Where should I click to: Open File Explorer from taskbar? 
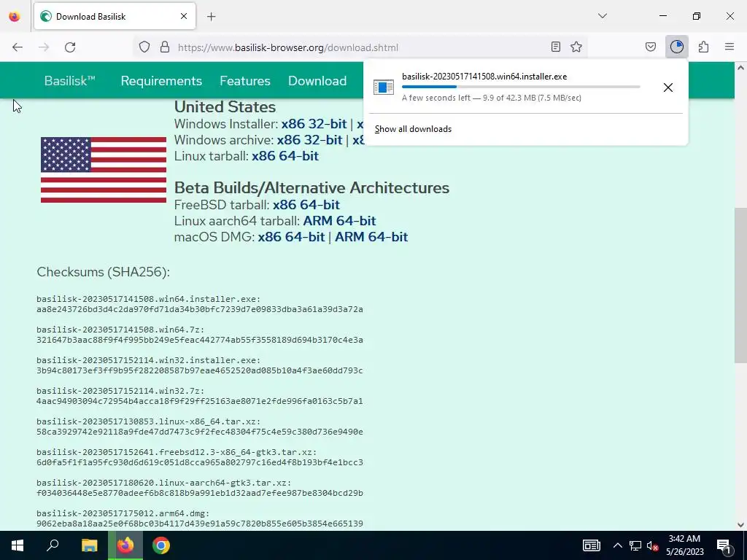coord(89,545)
